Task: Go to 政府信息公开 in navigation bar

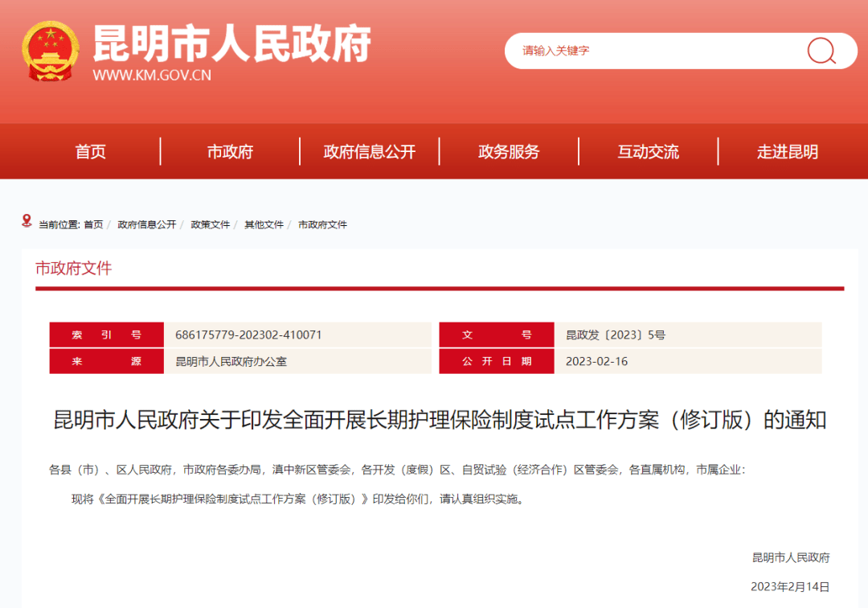Action: pos(370,151)
